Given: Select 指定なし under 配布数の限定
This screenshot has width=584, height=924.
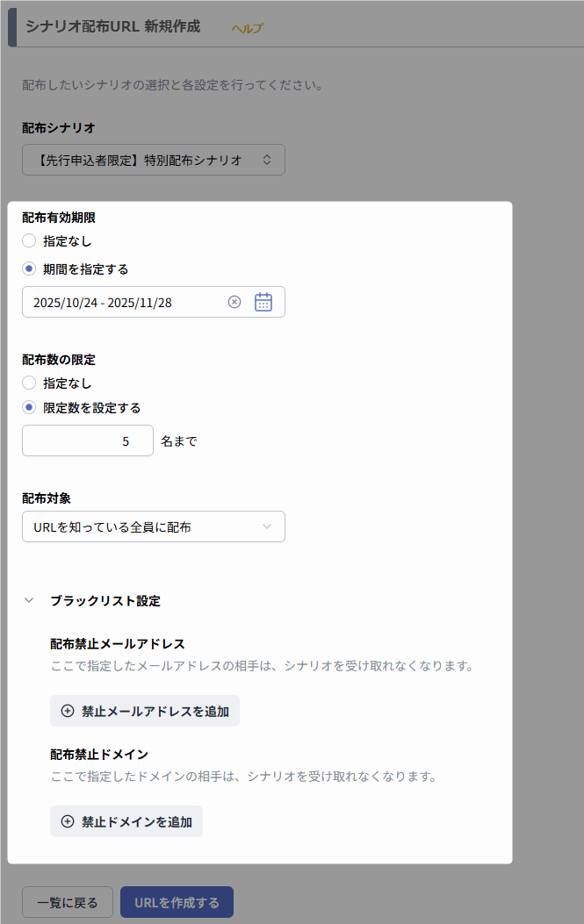Looking at the screenshot, I should (29, 383).
